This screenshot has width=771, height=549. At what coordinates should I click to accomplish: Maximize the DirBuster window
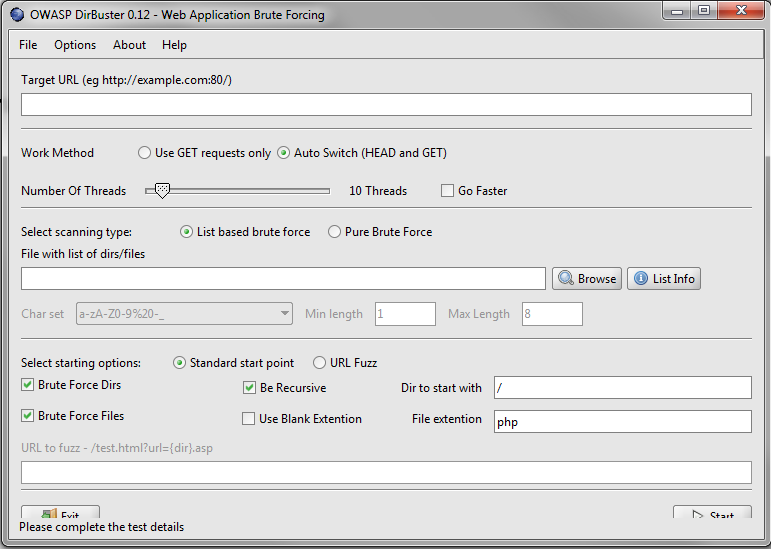[704, 10]
